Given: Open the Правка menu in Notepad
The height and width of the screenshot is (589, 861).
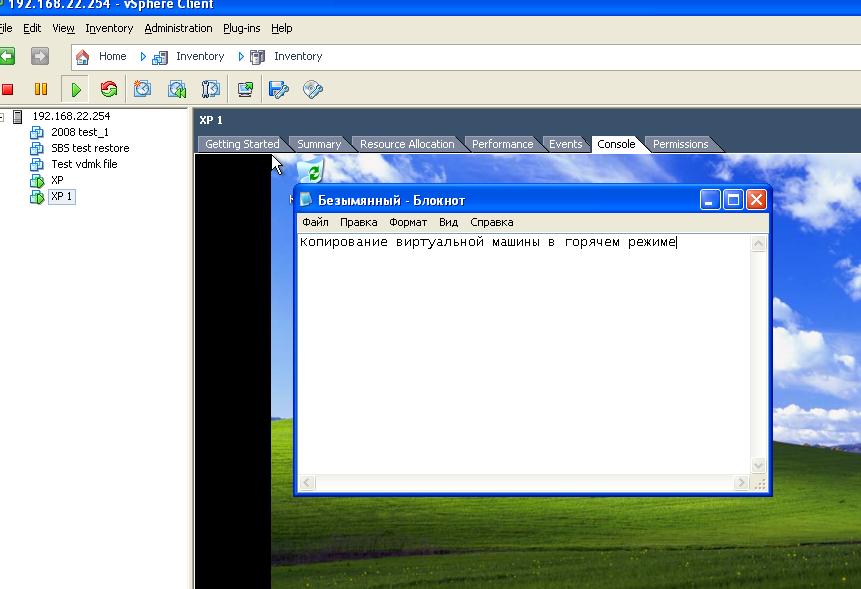Looking at the screenshot, I should pyautogui.click(x=359, y=222).
